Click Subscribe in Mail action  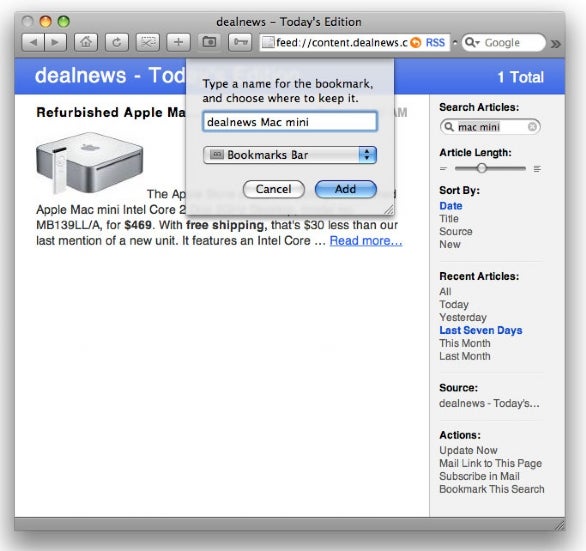[x=479, y=476]
